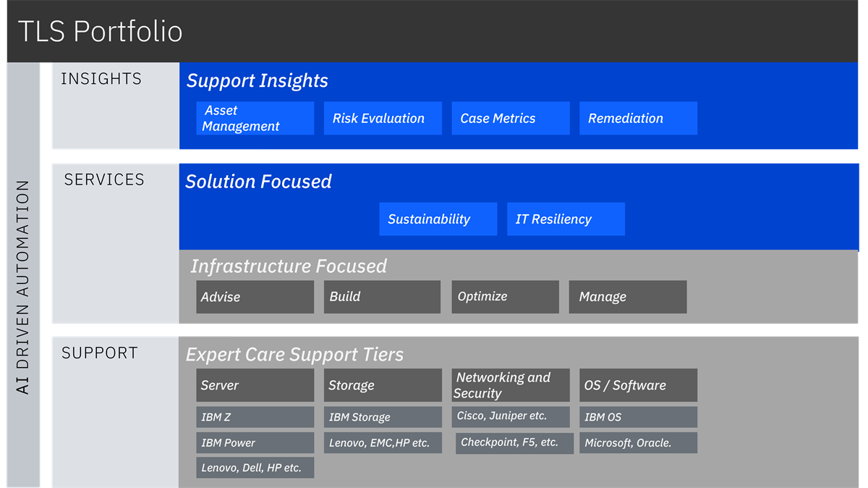Open the SUPPORT section
868x488 pixels.
click(x=99, y=353)
